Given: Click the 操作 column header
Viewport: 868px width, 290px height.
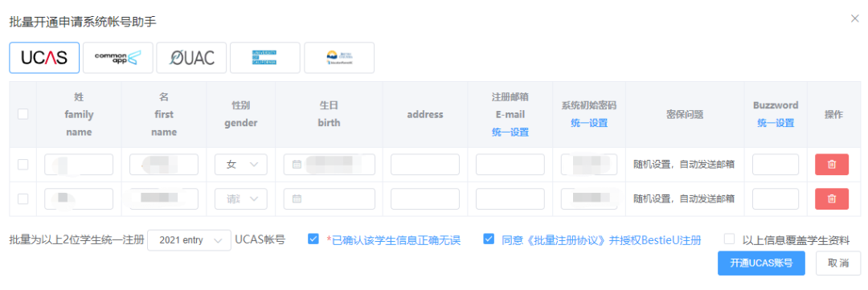Looking at the screenshot, I should click(x=833, y=115).
